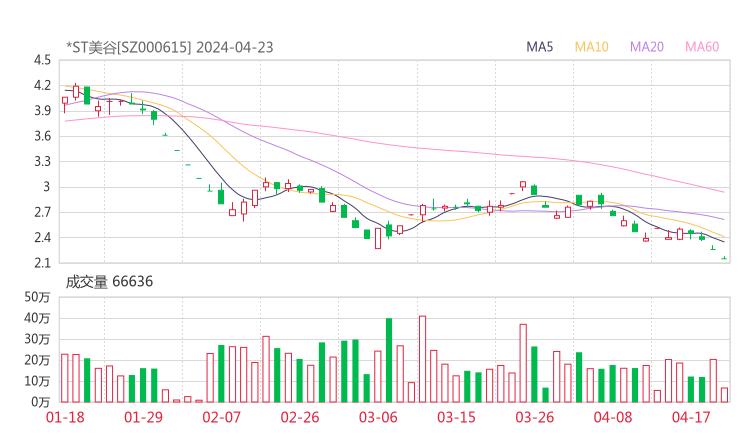This screenshot has width=740, height=440.
Task: Click the chart title *ST美谷[SZ000615] 2024-04-23
Action: pos(169,47)
